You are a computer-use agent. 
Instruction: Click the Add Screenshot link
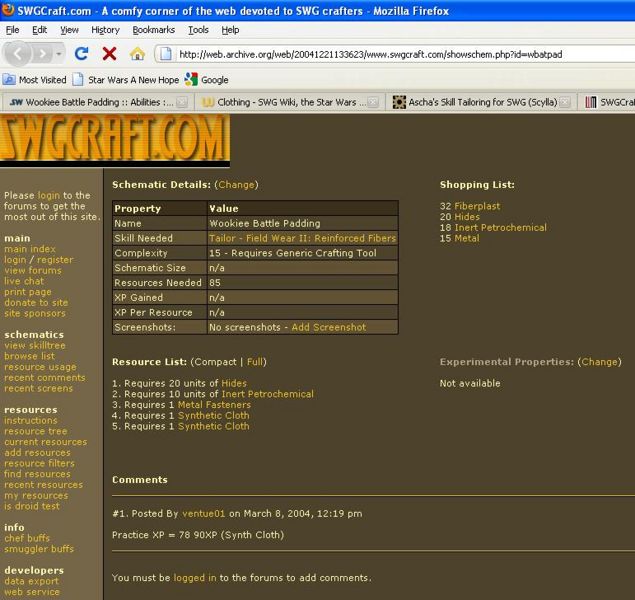pyautogui.click(x=328, y=327)
